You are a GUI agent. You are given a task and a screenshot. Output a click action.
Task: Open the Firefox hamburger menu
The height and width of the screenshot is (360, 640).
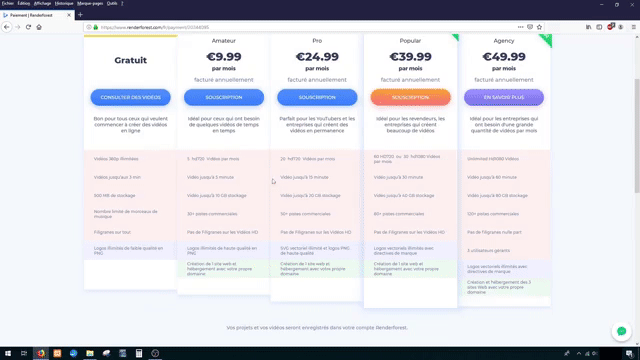[633, 27]
